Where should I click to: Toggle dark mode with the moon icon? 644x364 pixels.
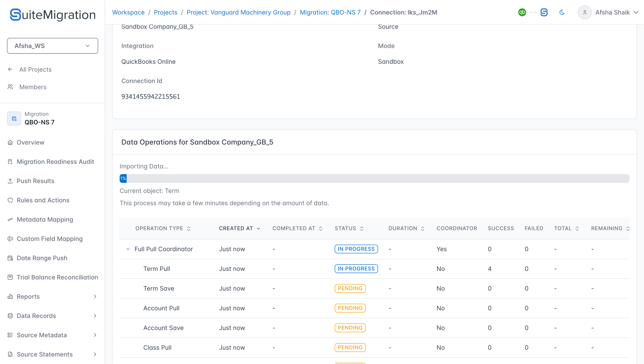[x=562, y=12]
